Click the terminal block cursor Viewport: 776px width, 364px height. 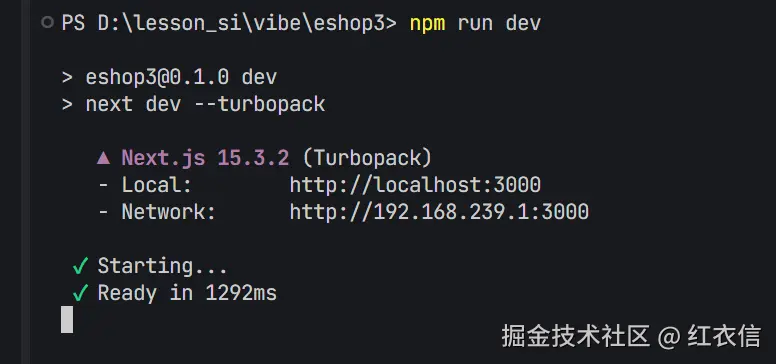click(x=67, y=319)
